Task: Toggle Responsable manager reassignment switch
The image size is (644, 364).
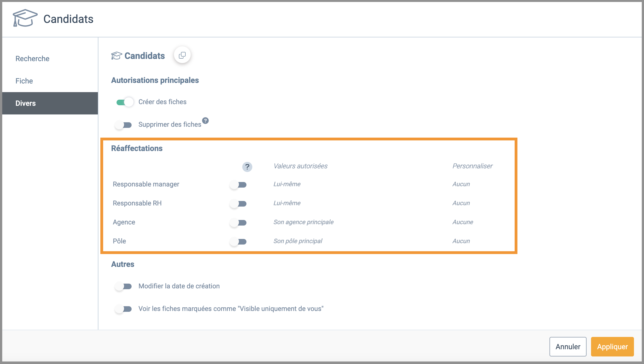Action: click(x=238, y=185)
